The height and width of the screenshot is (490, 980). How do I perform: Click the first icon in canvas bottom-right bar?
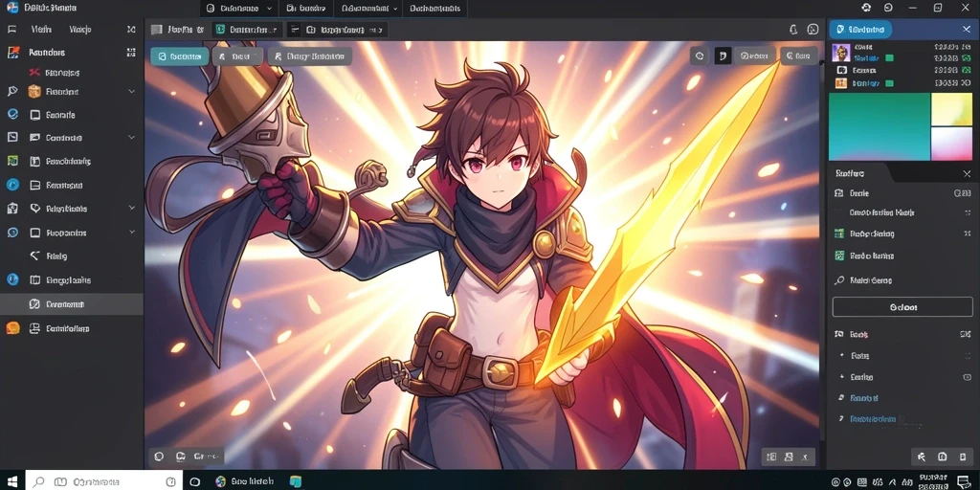click(771, 457)
